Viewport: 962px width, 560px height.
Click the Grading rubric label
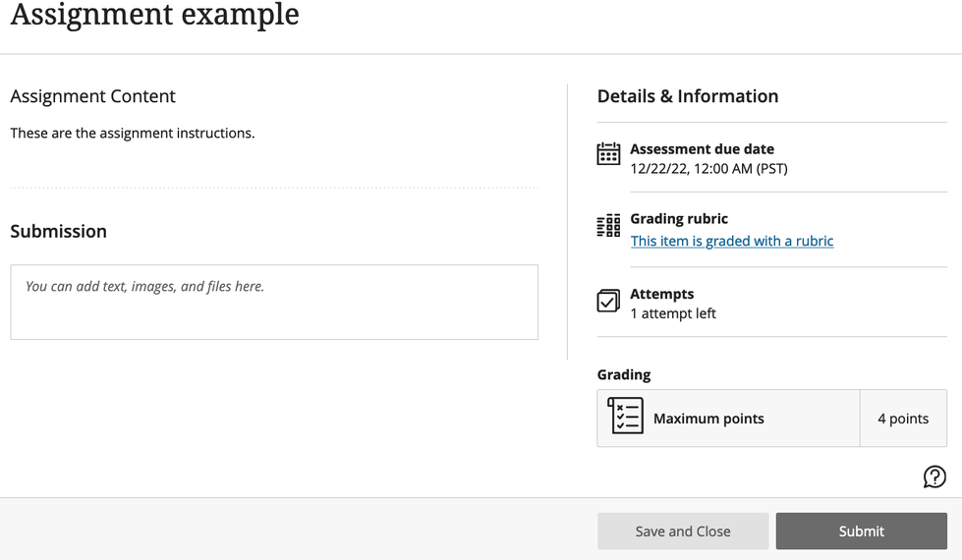[679, 219]
